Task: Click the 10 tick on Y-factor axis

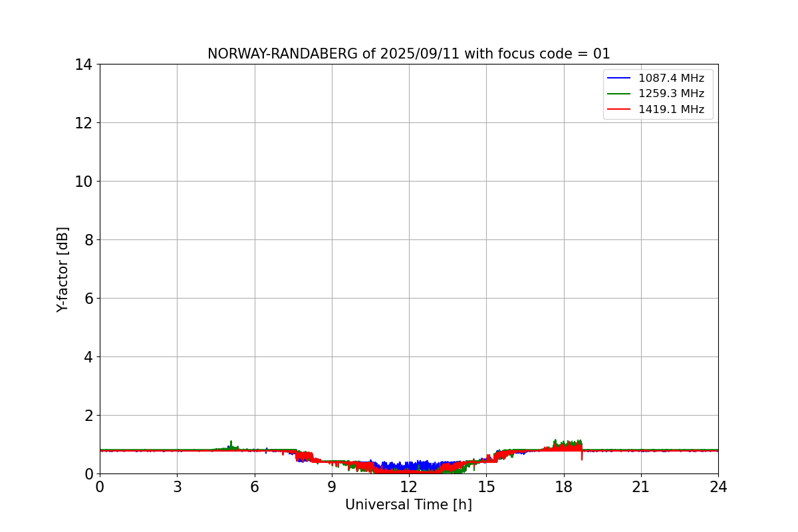Action: 84,182
